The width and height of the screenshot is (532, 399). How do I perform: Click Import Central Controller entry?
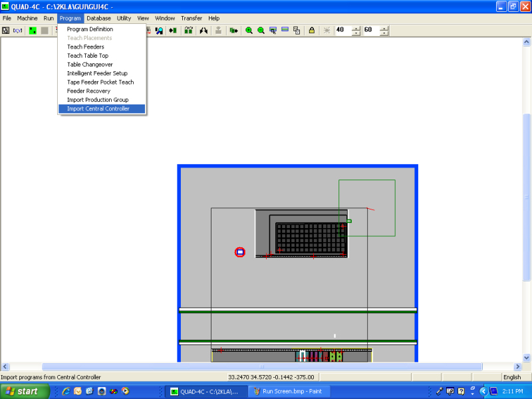coord(102,108)
